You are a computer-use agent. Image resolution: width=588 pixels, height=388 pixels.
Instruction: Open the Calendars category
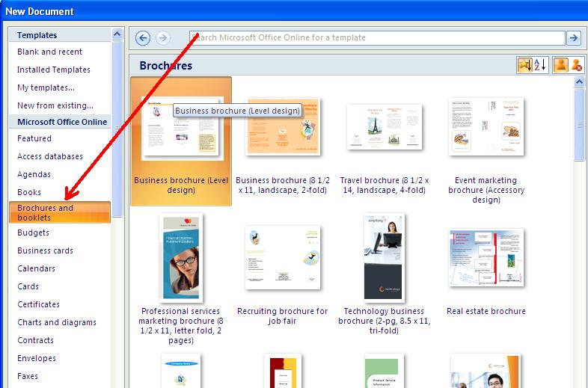36,269
